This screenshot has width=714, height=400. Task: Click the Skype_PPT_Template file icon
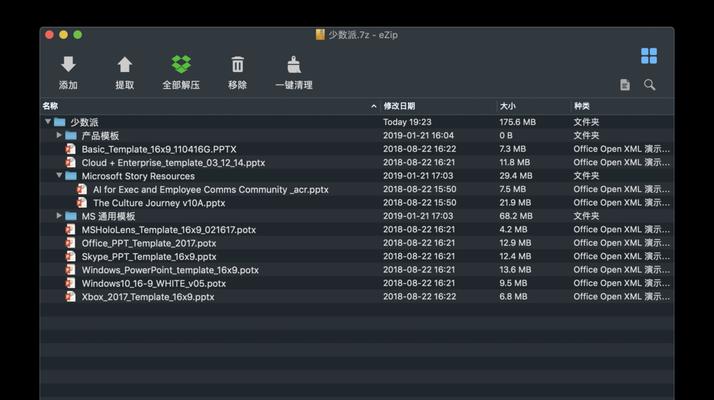tap(70, 256)
